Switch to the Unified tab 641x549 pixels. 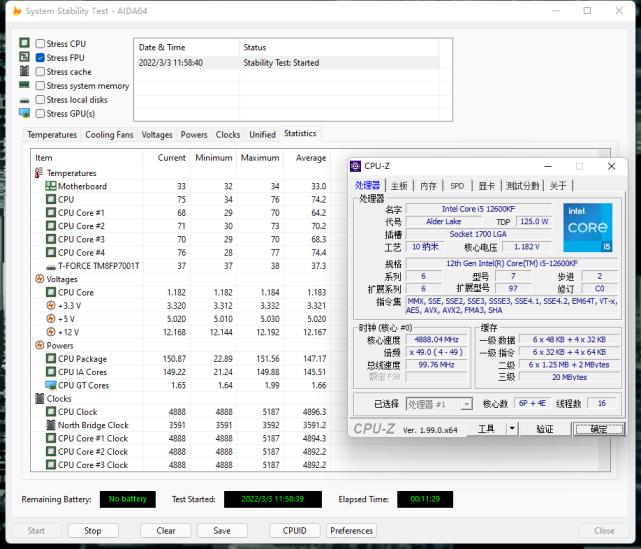click(x=262, y=134)
